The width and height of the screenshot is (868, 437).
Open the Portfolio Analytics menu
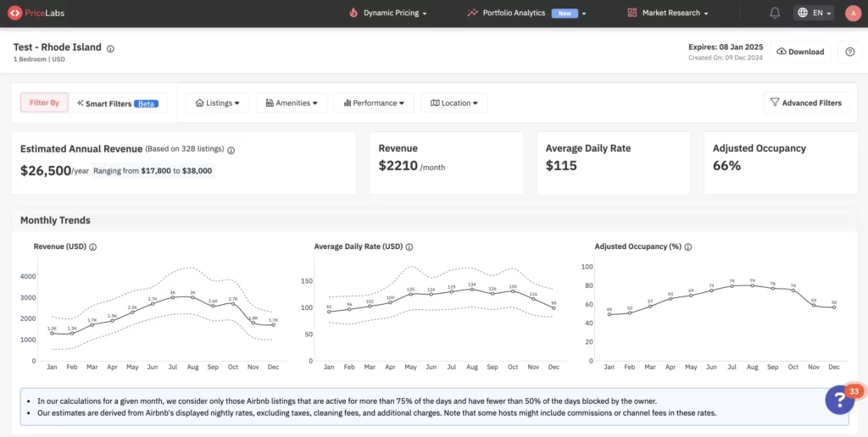tap(526, 14)
